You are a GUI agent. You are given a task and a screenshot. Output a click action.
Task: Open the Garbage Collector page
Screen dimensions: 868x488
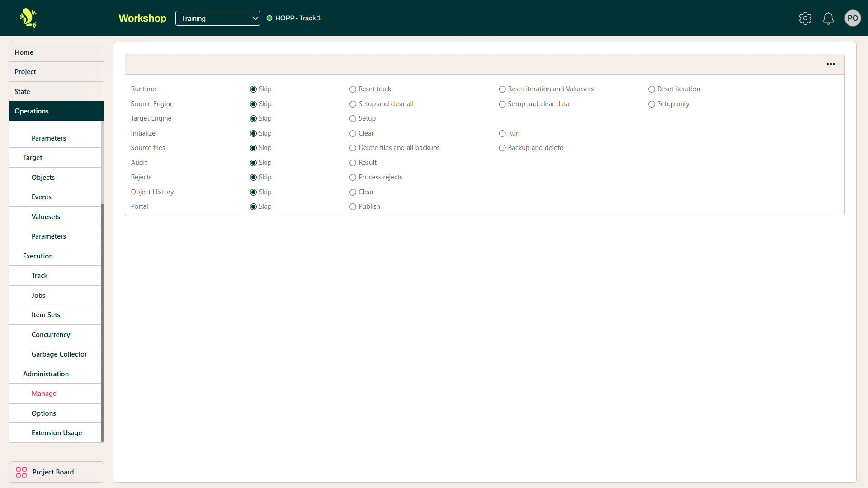(59, 354)
